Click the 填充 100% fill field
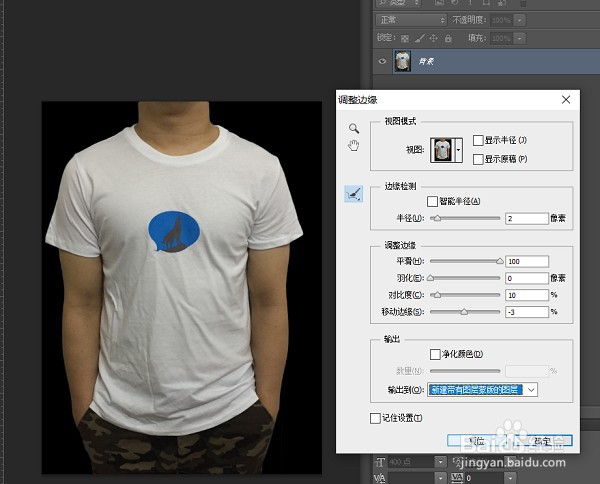The height and width of the screenshot is (484, 600). [x=502, y=38]
